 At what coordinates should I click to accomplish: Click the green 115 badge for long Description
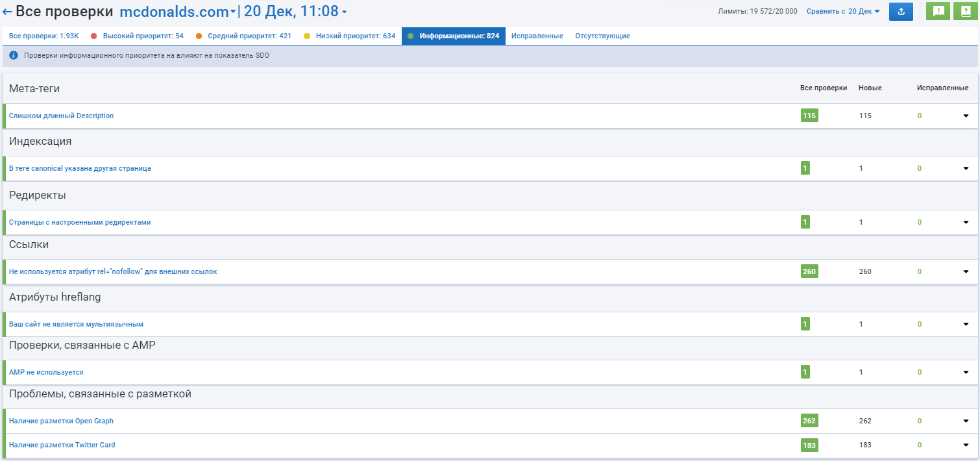(809, 116)
